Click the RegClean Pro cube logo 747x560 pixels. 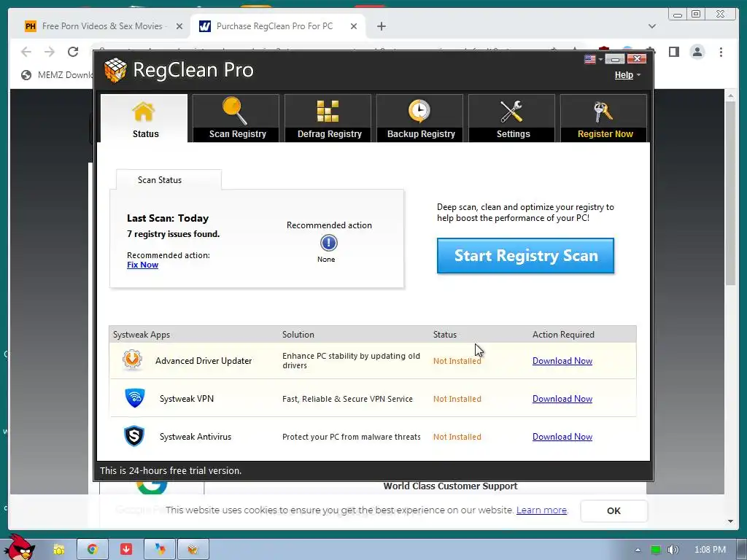click(115, 70)
